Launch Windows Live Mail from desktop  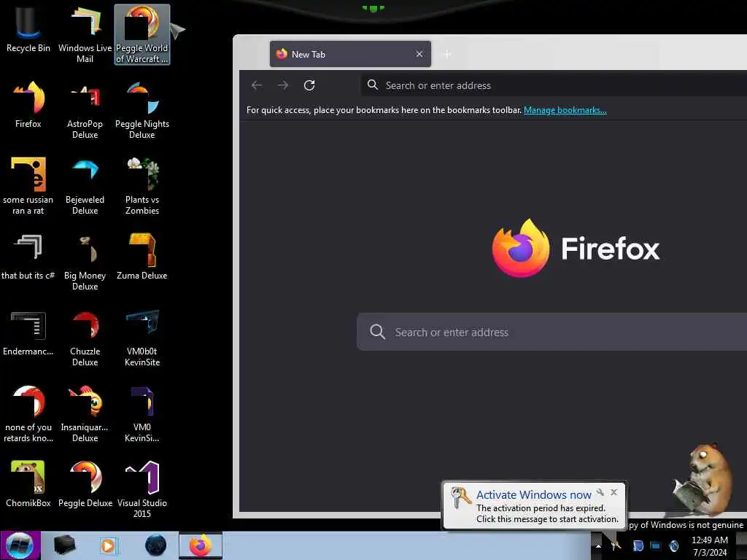(x=85, y=34)
